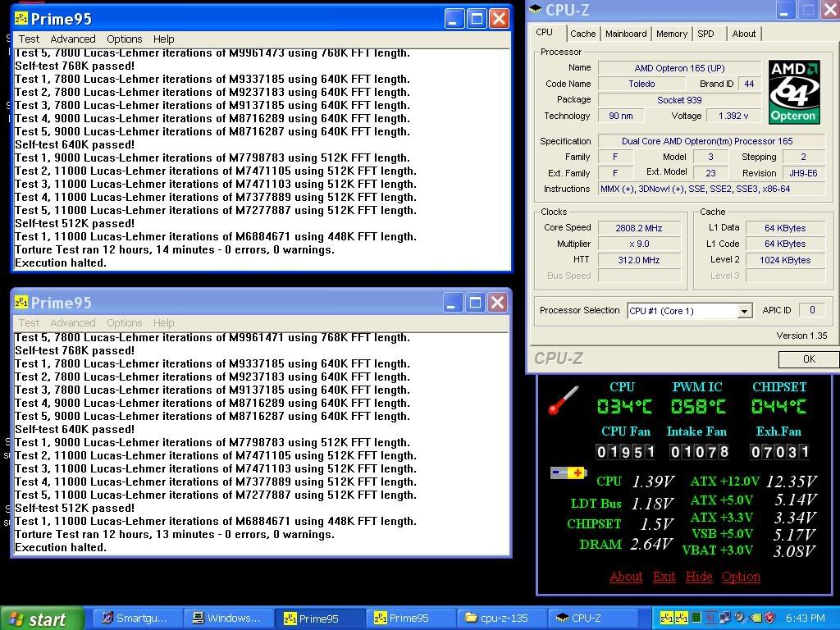Click the Revision value JH9-E6
This screenshot has height=630, width=840.
coord(804,173)
